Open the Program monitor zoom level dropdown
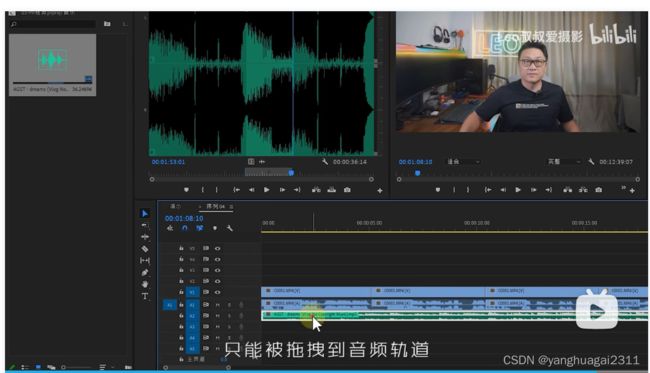650x373 pixels. click(x=463, y=162)
